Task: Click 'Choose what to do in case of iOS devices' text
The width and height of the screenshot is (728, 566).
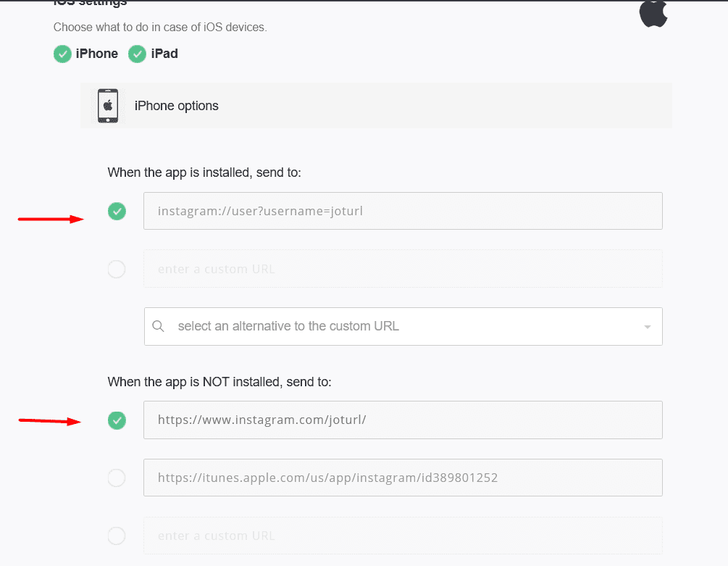Action: pyautogui.click(x=160, y=28)
